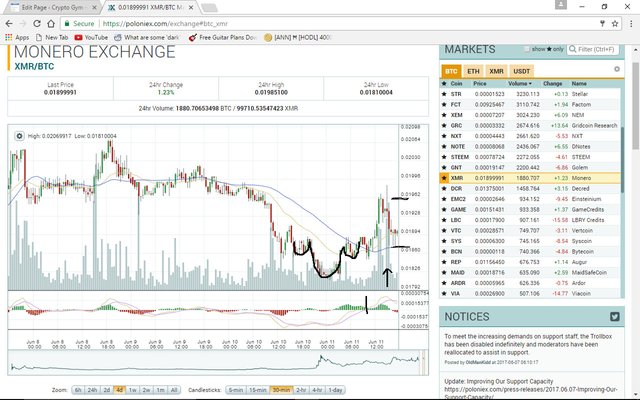Image resolution: width=640 pixels, height=400 pixels.
Task: Open the [ANN] [HODL] bookmark
Action: (x=298, y=38)
